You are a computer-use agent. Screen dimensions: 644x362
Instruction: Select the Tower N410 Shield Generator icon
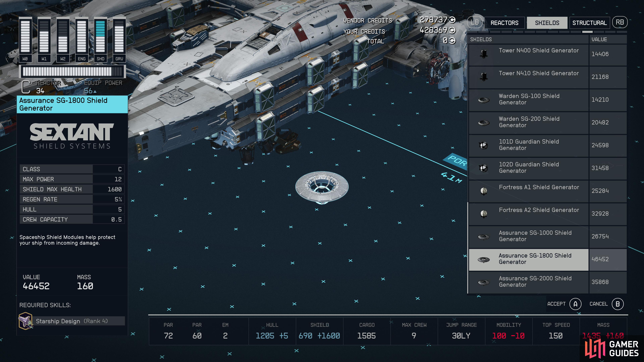[484, 77]
